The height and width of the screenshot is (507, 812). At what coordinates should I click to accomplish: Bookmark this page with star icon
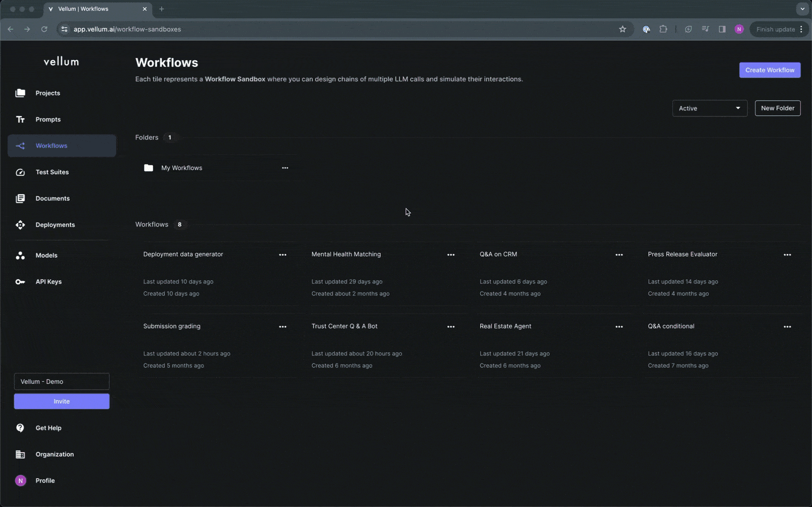coord(623,29)
